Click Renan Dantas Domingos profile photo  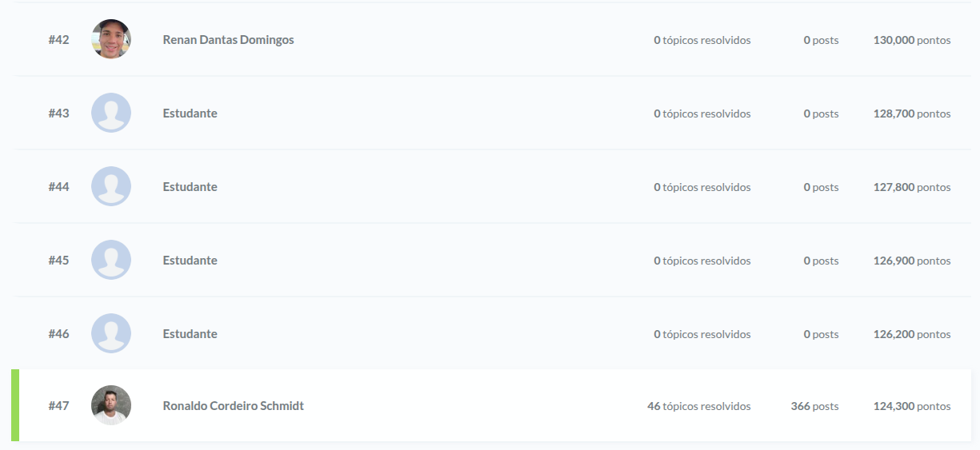(x=111, y=39)
